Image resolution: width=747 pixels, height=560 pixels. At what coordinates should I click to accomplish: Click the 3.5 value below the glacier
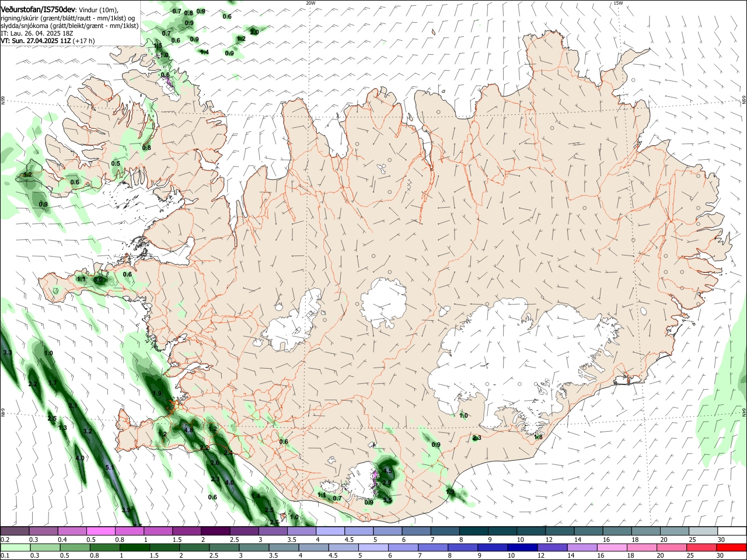tap(388, 500)
